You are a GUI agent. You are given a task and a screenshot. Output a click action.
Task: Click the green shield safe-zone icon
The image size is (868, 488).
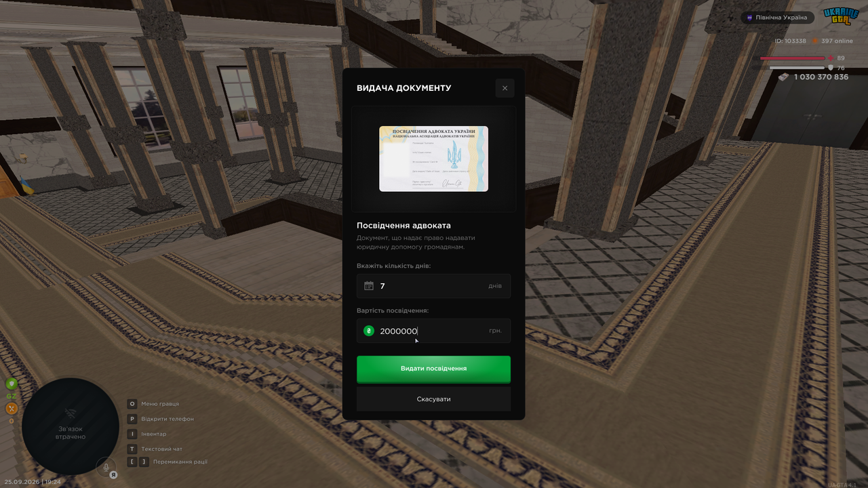pyautogui.click(x=12, y=384)
